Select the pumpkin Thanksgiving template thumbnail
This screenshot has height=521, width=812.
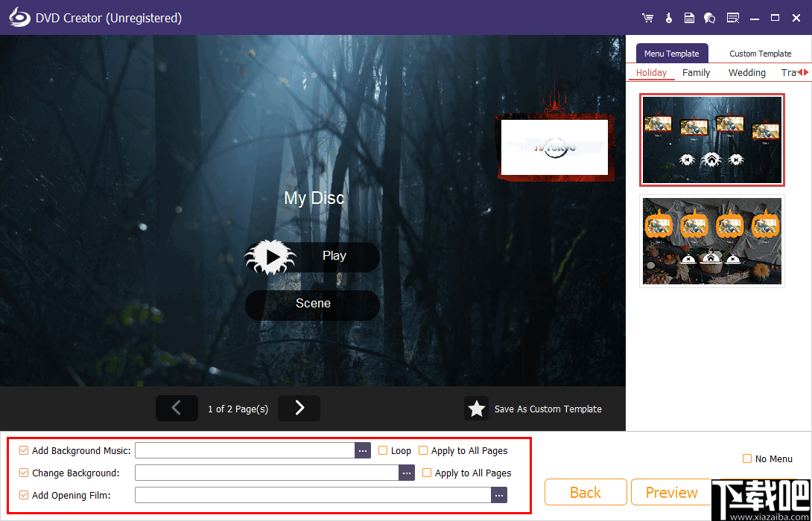pyautogui.click(x=711, y=240)
